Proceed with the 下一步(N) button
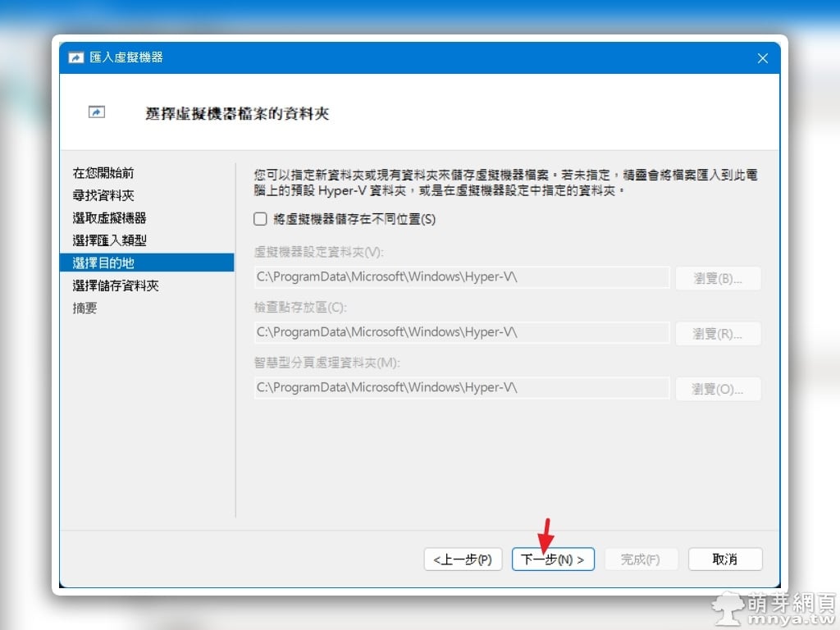Image resolution: width=840 pixels, height=630 pixels. (x=553, y=559)
